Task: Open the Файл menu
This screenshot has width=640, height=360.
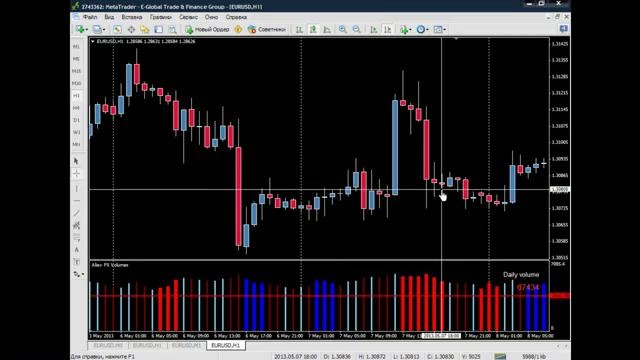Action: (90, 17)
